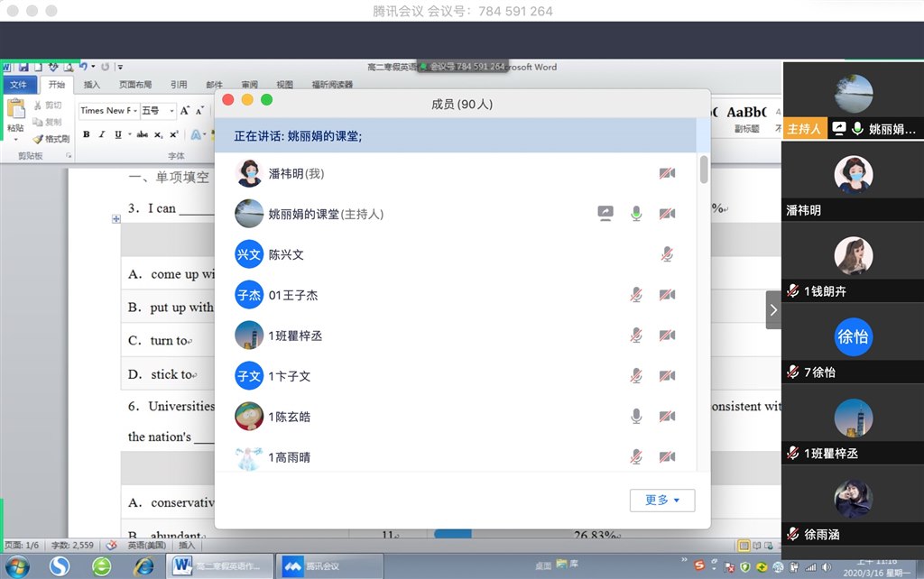This screenshot has height=579, width=924.
Task: Click the grow font icon
Action: [x=185, y=110]
